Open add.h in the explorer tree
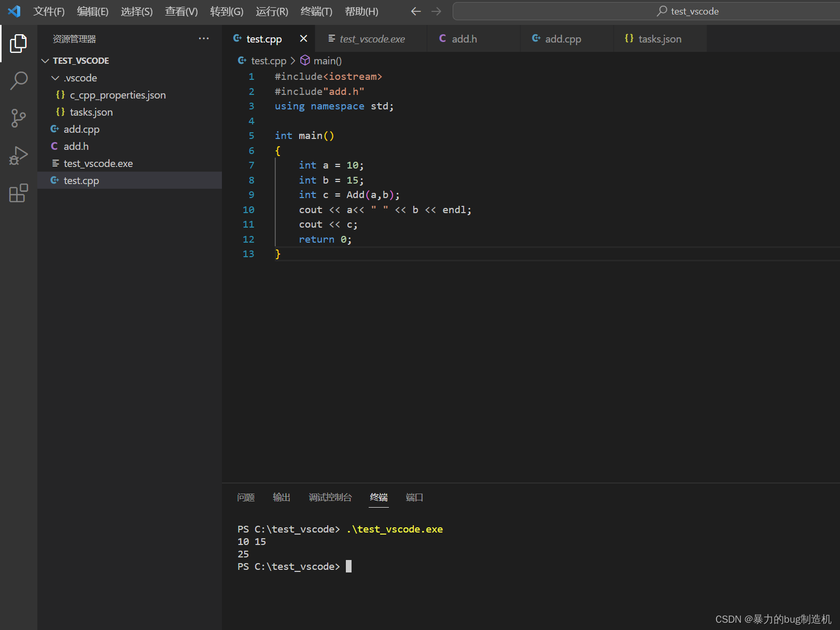The height and width of the screenshot is (630, 840). (x=130, y=146)
